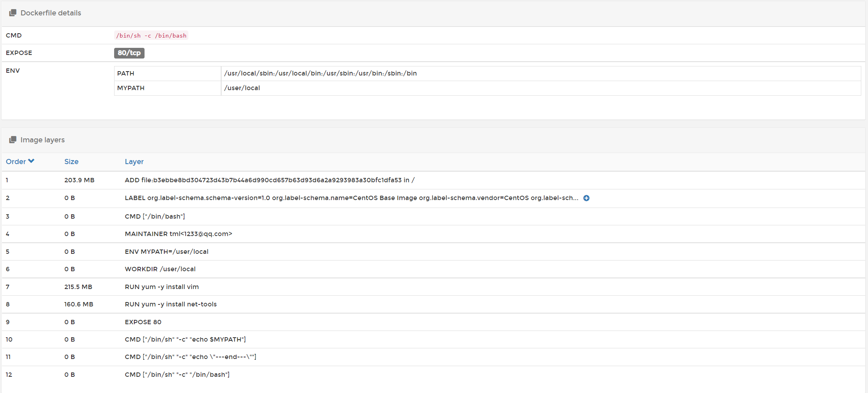Viewport: 868px width, 393px height.
Task: Select the MAINTAINER tml layer row
Action: click(178, 234)
